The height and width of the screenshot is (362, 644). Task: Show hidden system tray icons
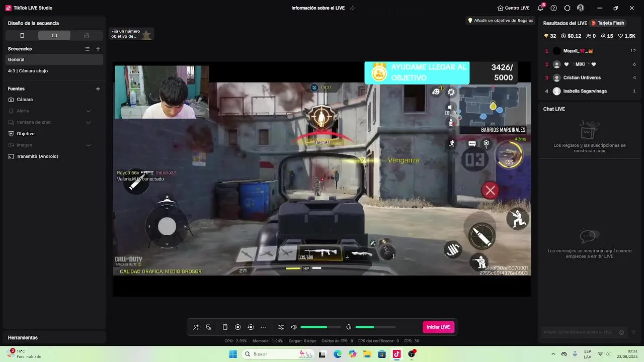point(553,354)
